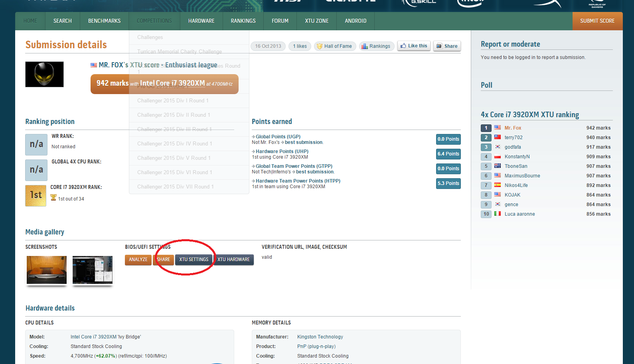Open the XTU ZONE section
Image resolution: width=634 pixels, height=364 pixels.
[x=317, y=21]
